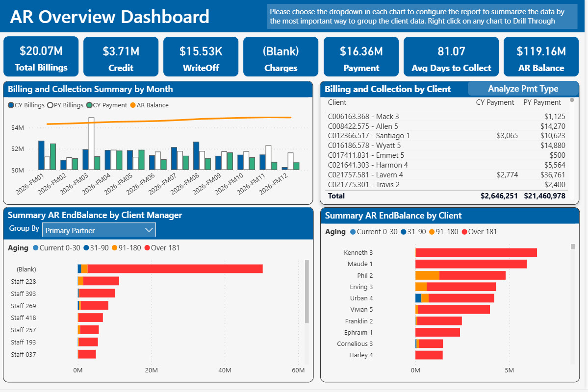This screenshot has width=588, height=392.
Task: Select row C006163.368 - Mack 3
Action: click(446, 117)
